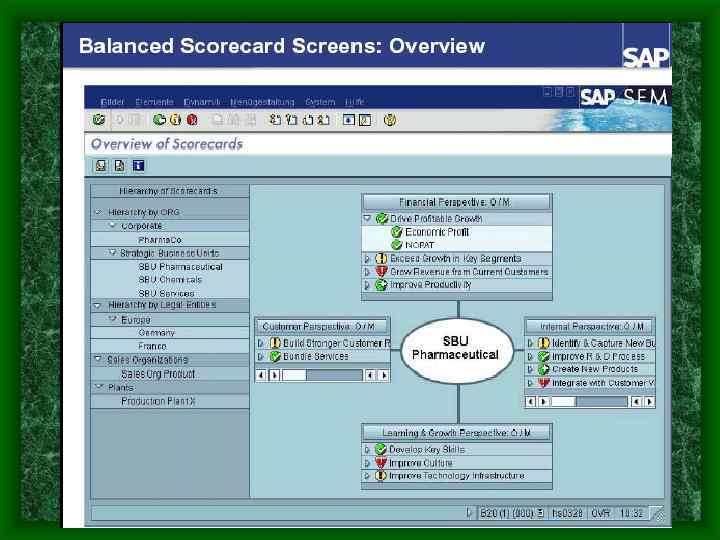Collapse the Plants tree node
Viewport: 720px width, 540px height.
tap(98, 387)
